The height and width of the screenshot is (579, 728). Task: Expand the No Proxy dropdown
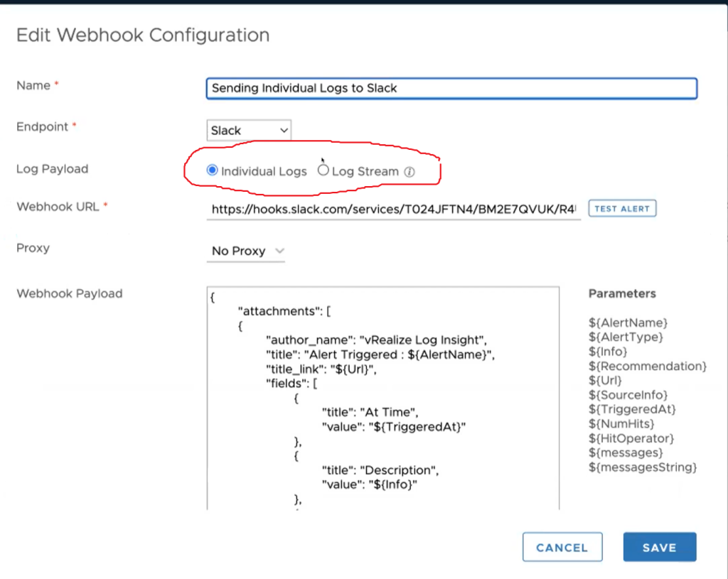click(246, 251)
